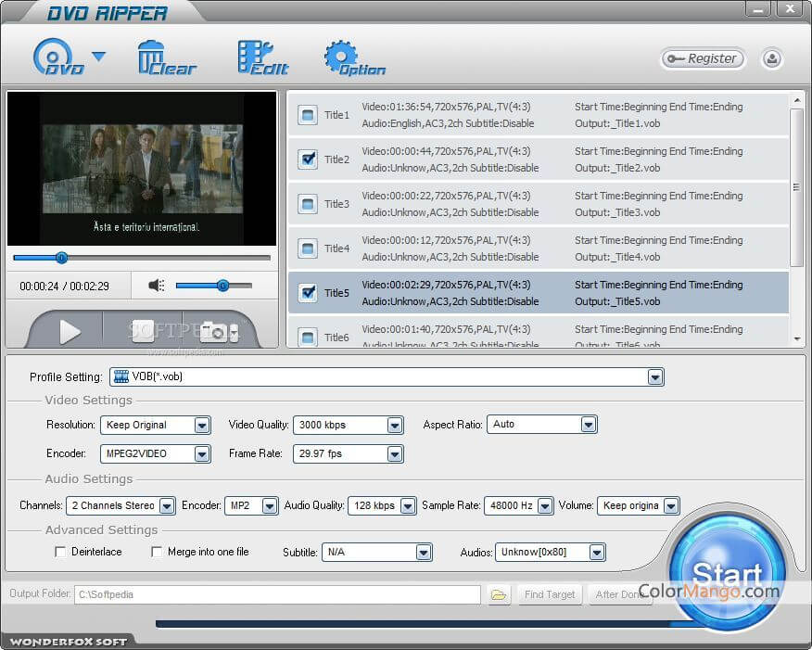
Task: Play the preview video
Action: coord(70,331)
